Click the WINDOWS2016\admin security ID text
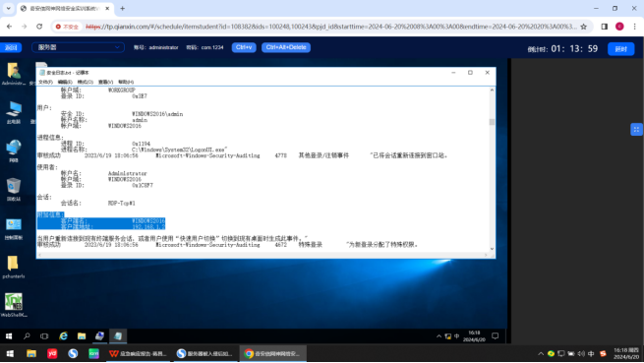This screenshot has width=644, height=363. (x=157, y=114)
